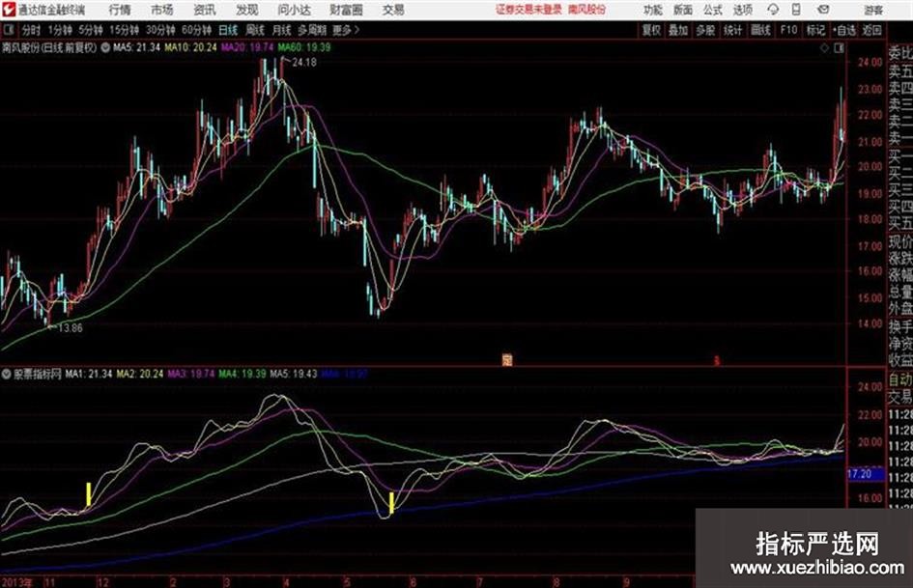Click the MA1: 21.34 sub-chart value
The height and width of the screenshot is (588, 913).
(x=89, y=374)
